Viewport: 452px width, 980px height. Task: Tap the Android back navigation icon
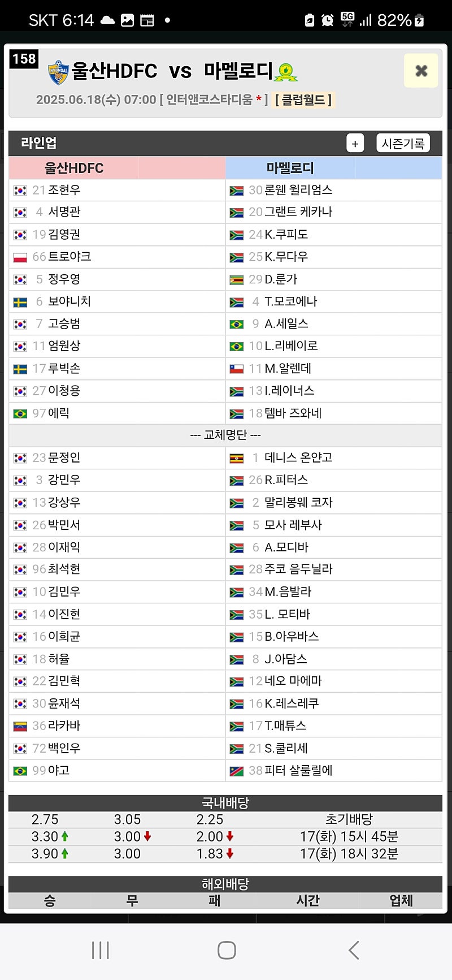point(354,951)
